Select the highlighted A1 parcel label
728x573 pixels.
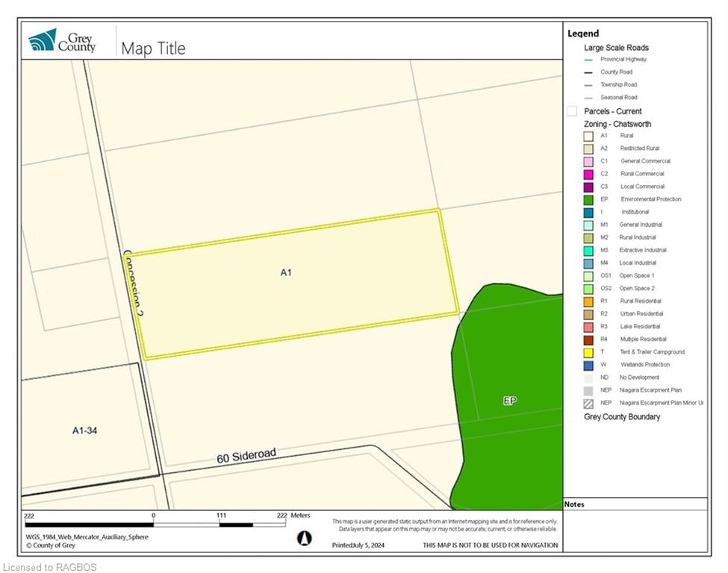click(286, 272)
